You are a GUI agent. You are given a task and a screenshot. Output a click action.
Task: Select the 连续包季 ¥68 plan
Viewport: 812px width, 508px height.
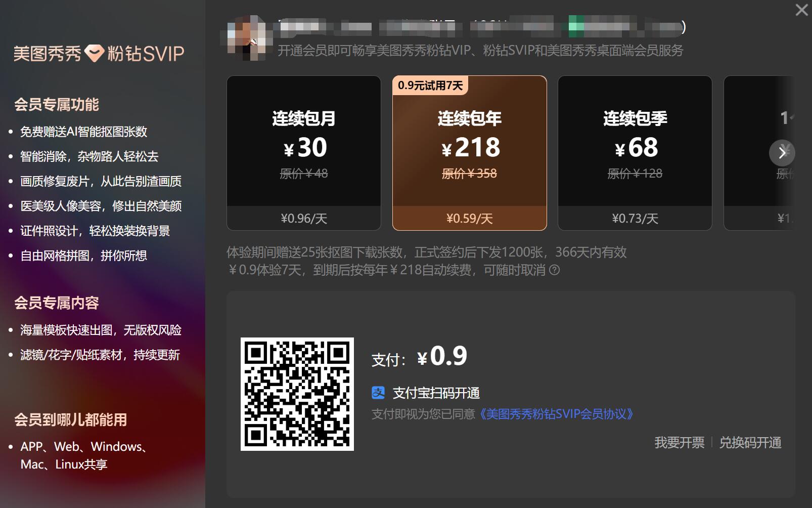click(x=635, y=153)
